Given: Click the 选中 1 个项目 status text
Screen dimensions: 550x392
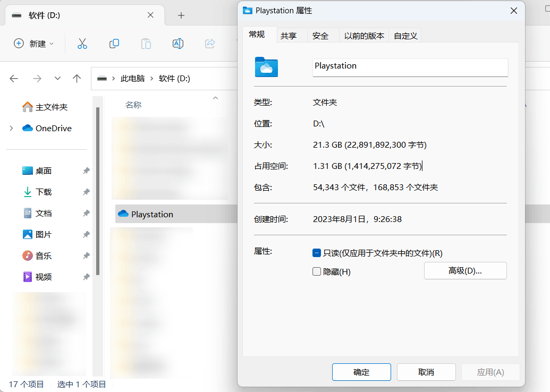Looking at the screenshot, I should pos(81,384).
